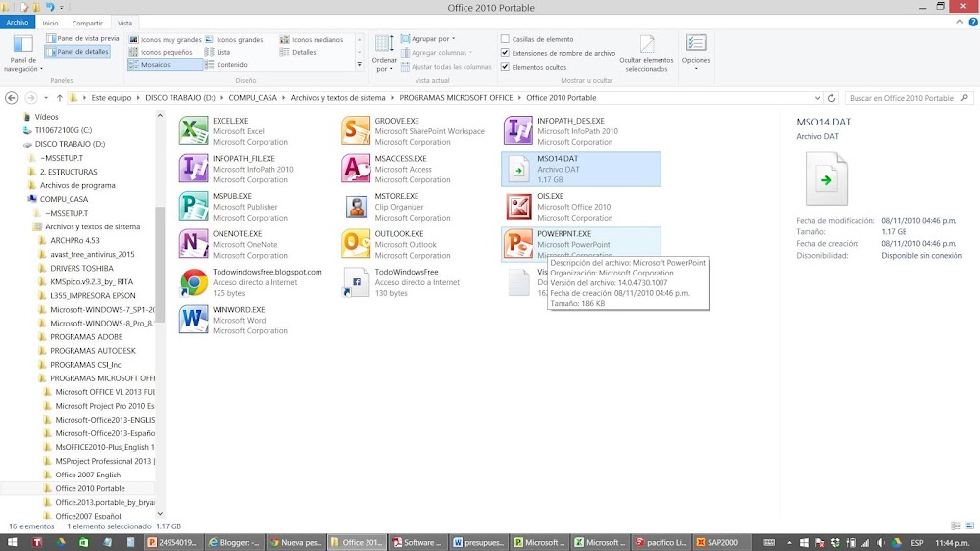Open the Archivo menu tab
The height and width of the screenshot is (551, 980).
click(x=18, y=23)
